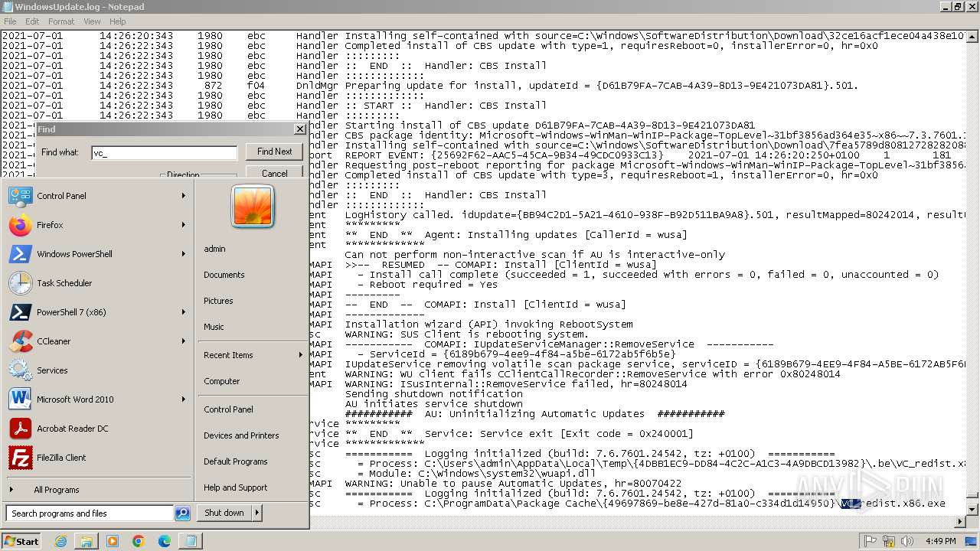Close the Find dialog with X button
The height and width of the screenshot is (551, 980).
(299, 129)
